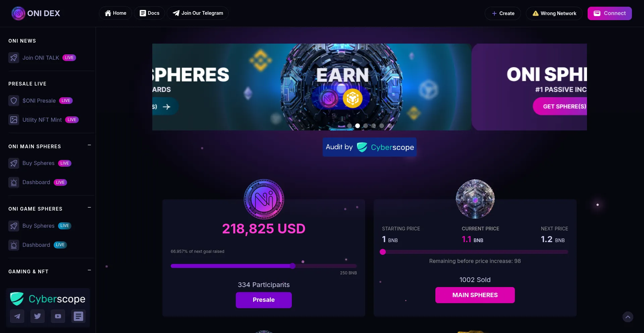
Task: Click the Cyberscope shield logo in sidebar
Action: click(17, 299)
